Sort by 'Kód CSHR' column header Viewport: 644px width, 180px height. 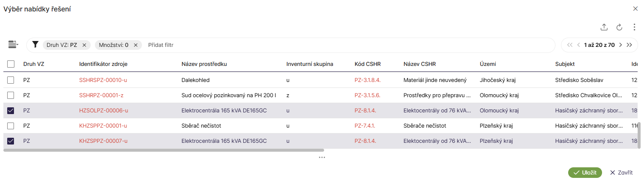pyautogui.click(x=367, y=64)
